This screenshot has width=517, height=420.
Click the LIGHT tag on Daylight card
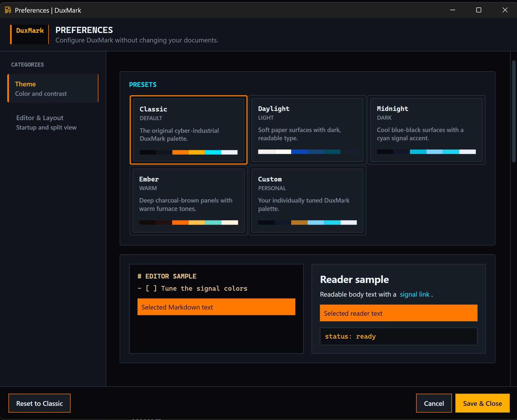[266, 118]
